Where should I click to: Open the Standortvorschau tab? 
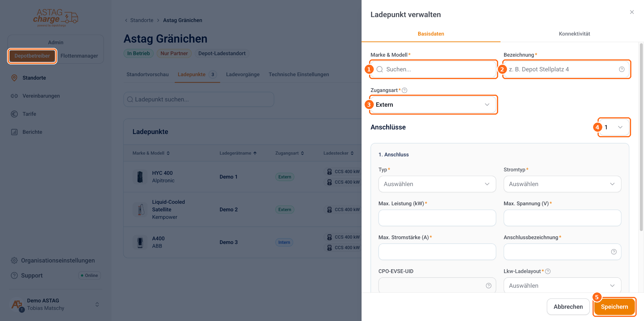tap(148, 74)
